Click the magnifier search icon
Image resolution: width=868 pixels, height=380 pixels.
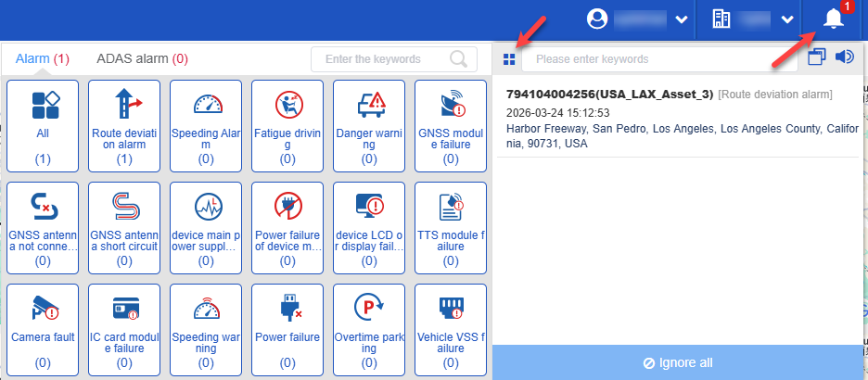click(x=459, y=59)
